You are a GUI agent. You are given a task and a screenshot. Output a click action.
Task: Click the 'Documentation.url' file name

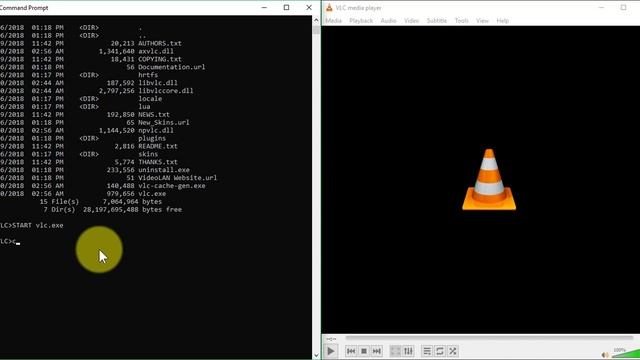click(171, 67)
